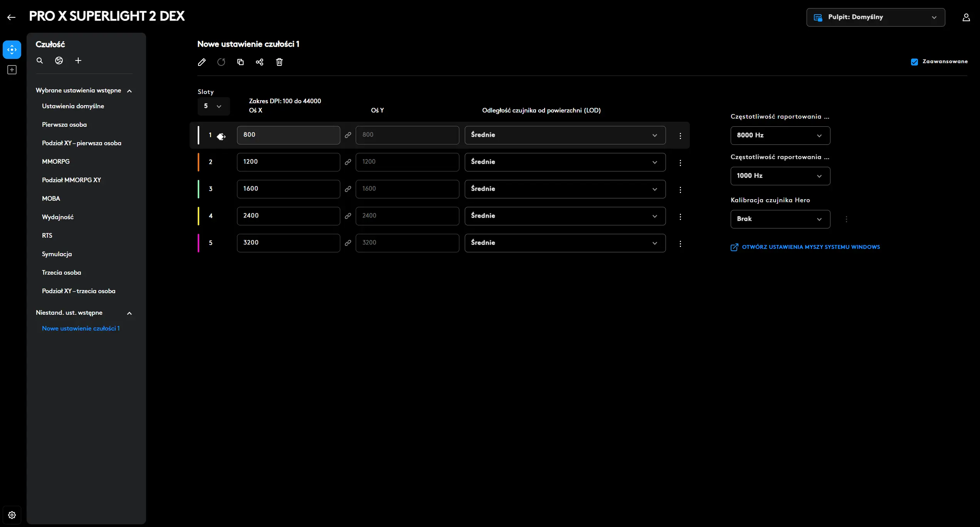The image size is (980, 527).
Task: Click the yellow color bar of slot 4
Action: 198,216
